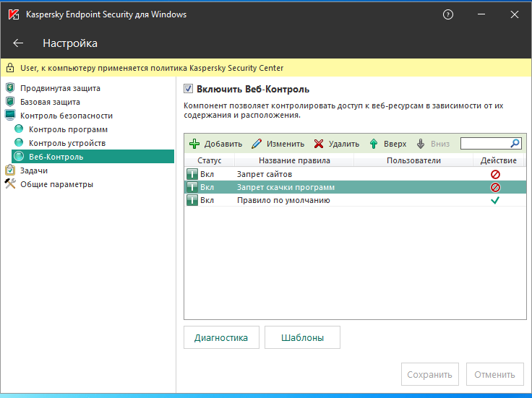Click the pencil Изменить icon
This screenshot has height=398, width=532.
(x=256, y=144)
